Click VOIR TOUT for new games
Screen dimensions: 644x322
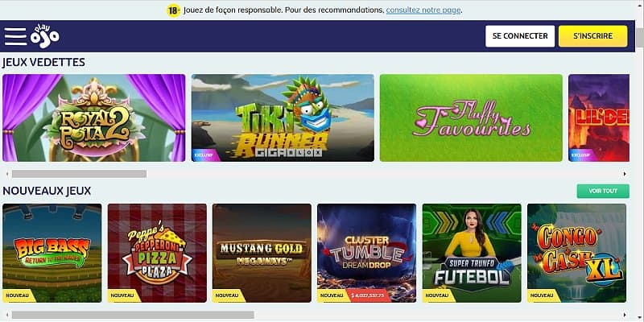[x=603, y=191]
